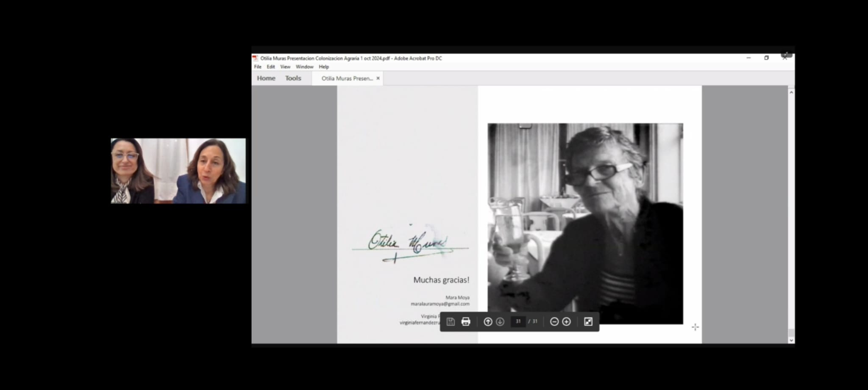Click the Muchas gracias! text

[x=441, y=280]
